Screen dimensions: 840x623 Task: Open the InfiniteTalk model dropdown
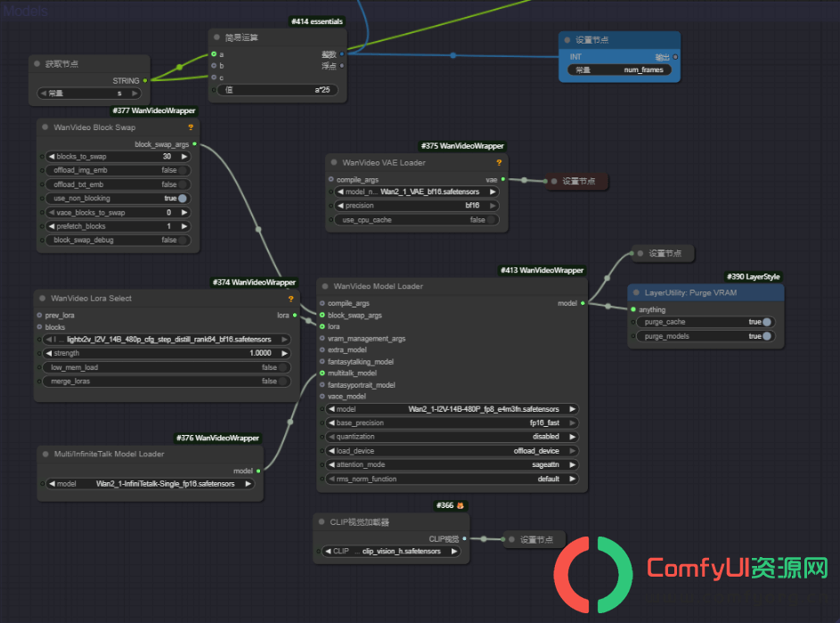(150, 484)
